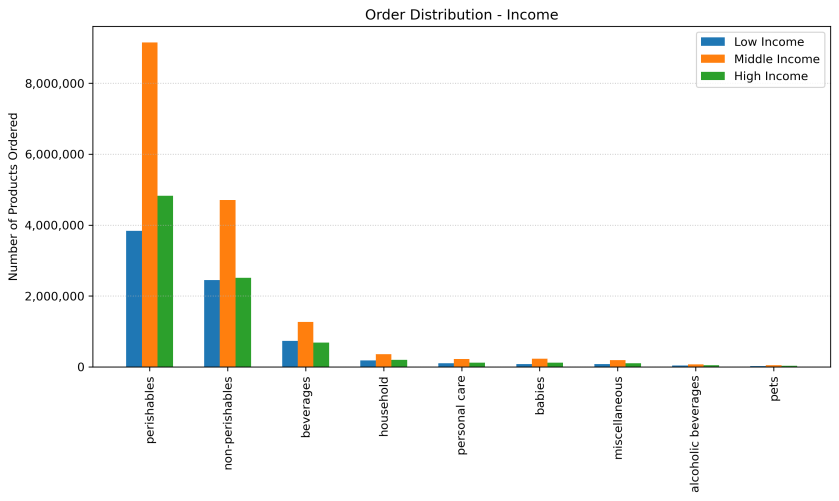This screenshot has height=501, width=839.
Task: Click the "pets" x-axis category label
Action: 774,390
